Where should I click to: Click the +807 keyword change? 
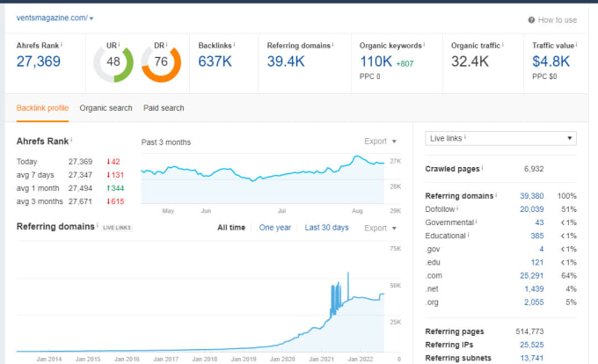pyautogui.click(x=405, y=63)
